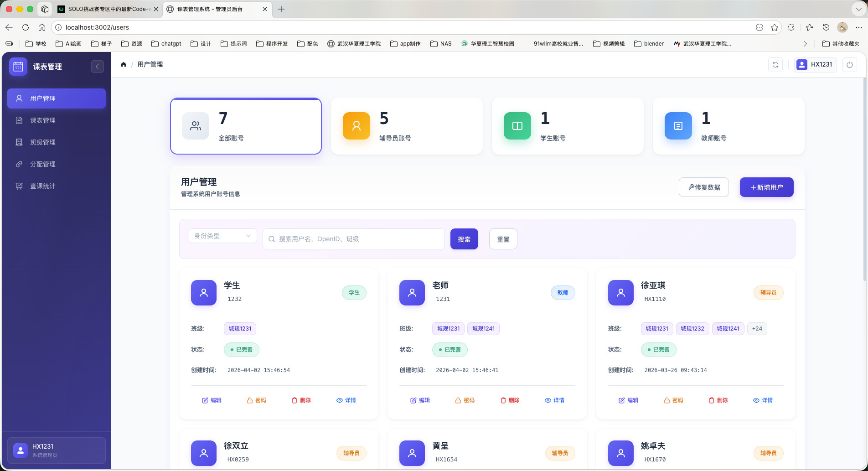Open 课表管理 in the sidebar menu

[43, 120]
